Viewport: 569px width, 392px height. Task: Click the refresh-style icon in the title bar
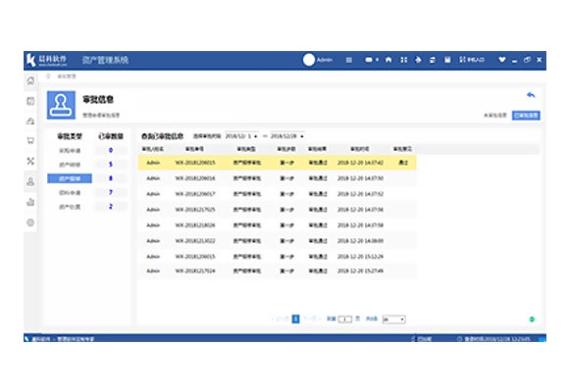(433, 60)
